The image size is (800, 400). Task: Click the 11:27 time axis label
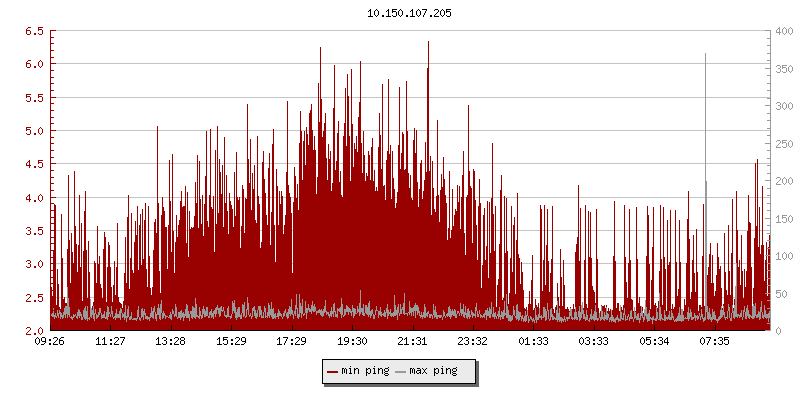[110, 341]
